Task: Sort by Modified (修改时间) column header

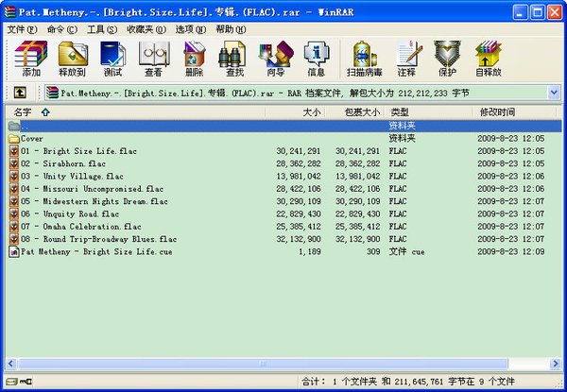Action: (x=515, y=112)
